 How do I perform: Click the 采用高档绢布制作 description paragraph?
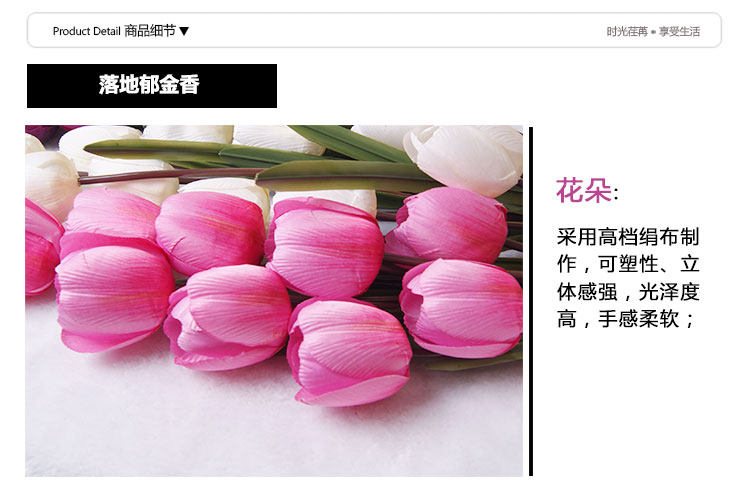[x=628, y=278]
